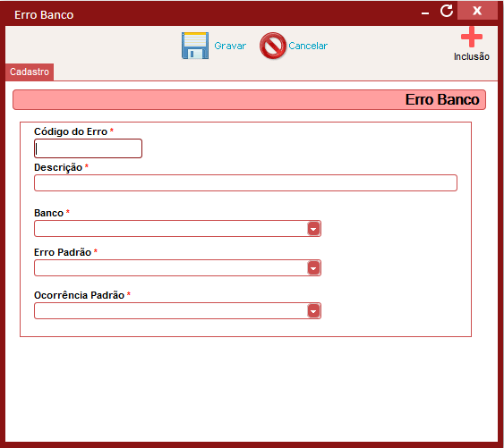504x448 pixels.
Task: Minimize the Erro Banco window
Action: [x=425, y=13]
